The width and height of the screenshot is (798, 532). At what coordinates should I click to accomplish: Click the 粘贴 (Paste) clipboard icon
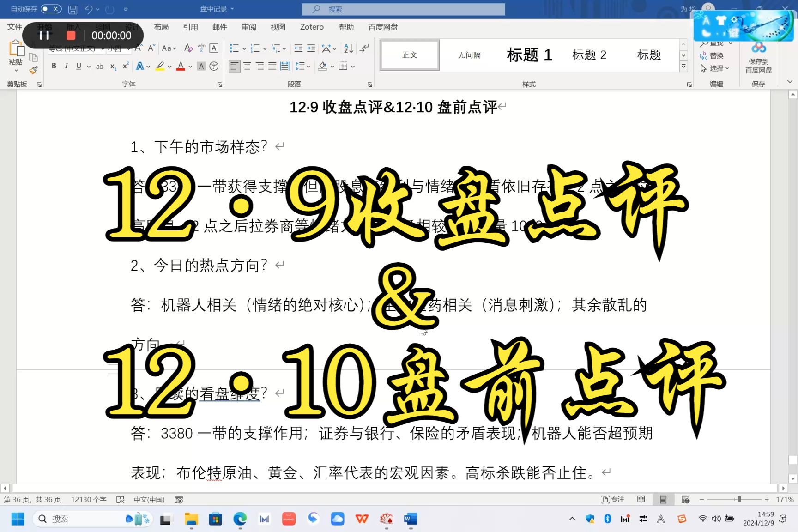point(16,48)
